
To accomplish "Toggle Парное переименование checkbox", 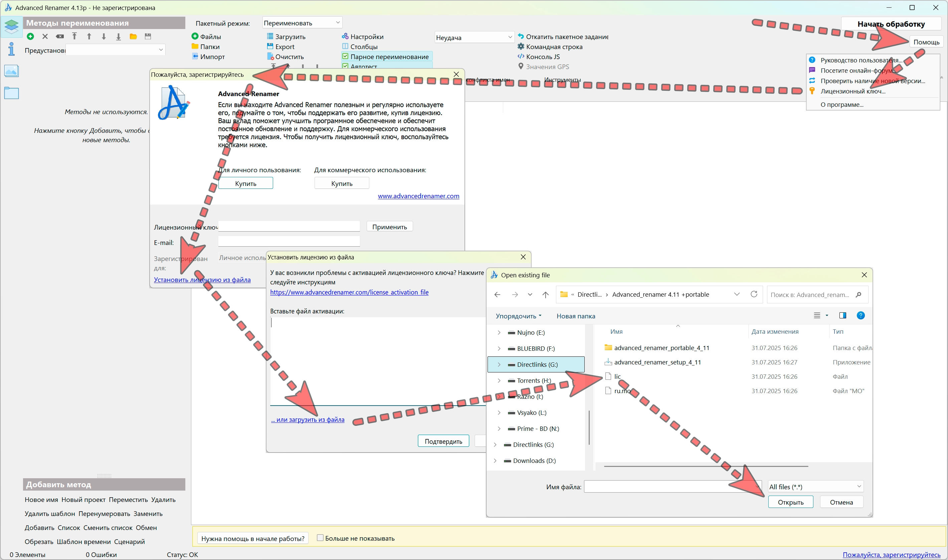I will [x=345, y=57].
